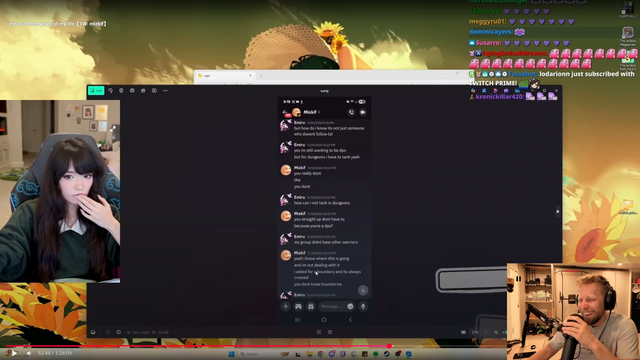The image size is (640, 360).
Task: Open the game controller activities icon
Action: (x=298, y=306)
